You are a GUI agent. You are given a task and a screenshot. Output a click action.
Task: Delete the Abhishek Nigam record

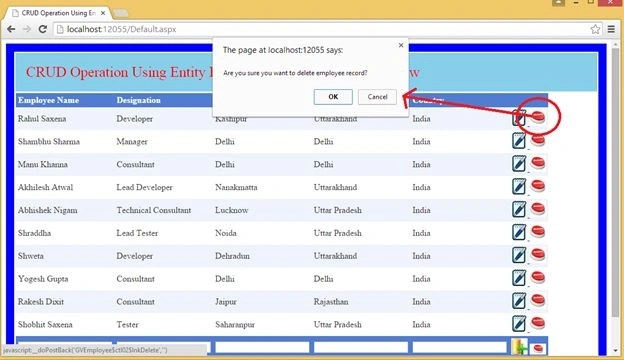(538, 208)
